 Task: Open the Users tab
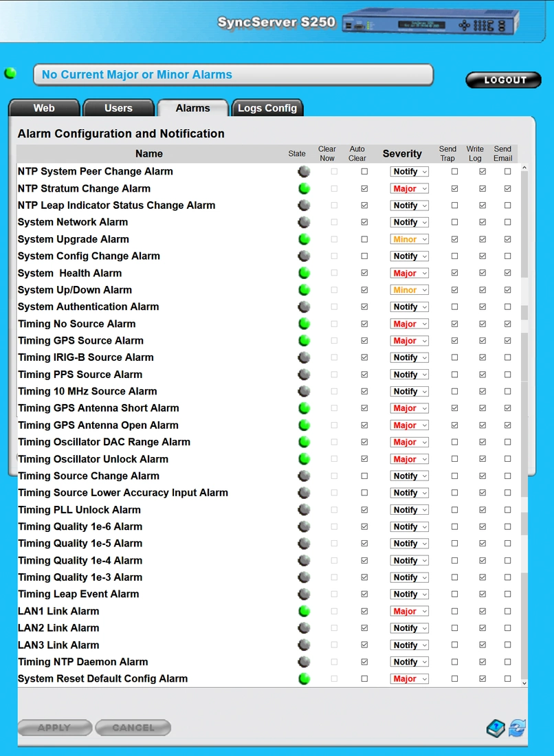[x=119, y=108]
